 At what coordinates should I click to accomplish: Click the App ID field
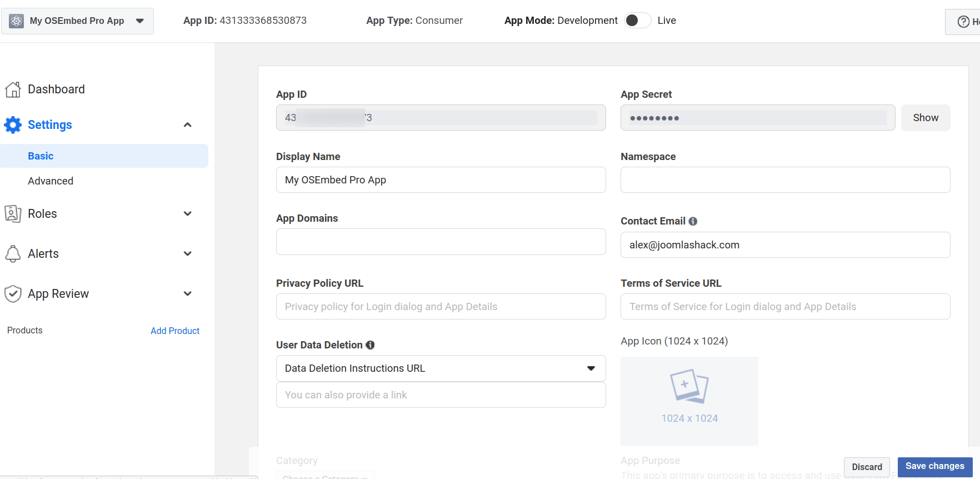[441, 118]
